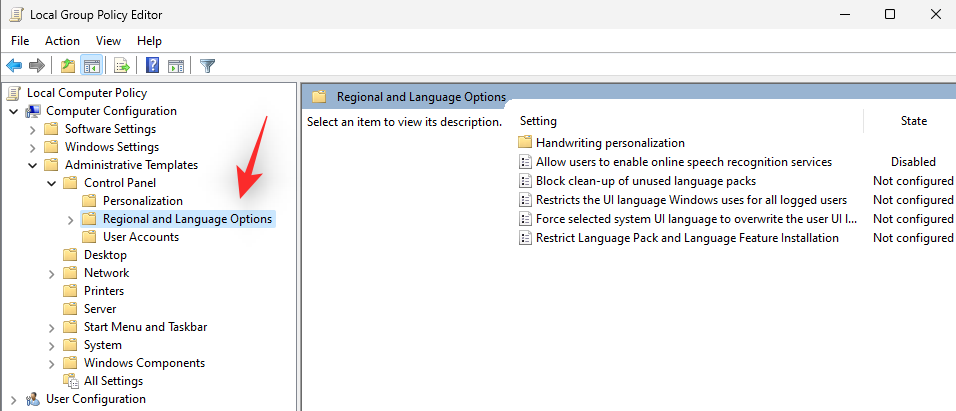Screen dimensions: 956x411
Task: Expand the Windows Components node
Action: [x=52, y=363]
